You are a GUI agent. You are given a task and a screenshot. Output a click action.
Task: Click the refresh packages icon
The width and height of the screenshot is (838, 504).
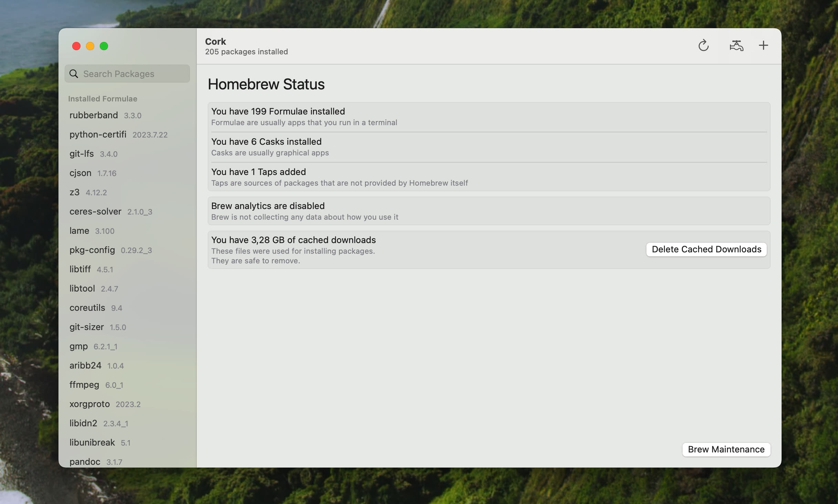tap(703, 45)
